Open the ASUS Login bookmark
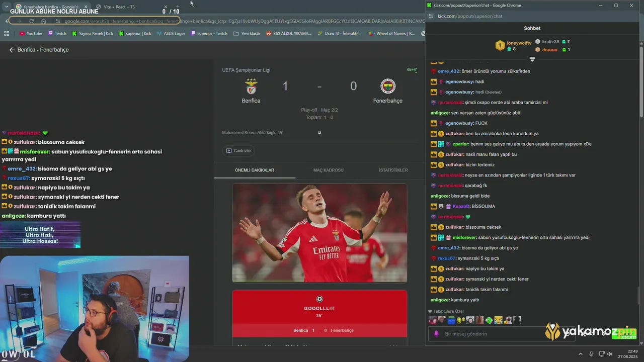This screenshot has height=362, width=644. pyautogui.click(x=171, y=34)
